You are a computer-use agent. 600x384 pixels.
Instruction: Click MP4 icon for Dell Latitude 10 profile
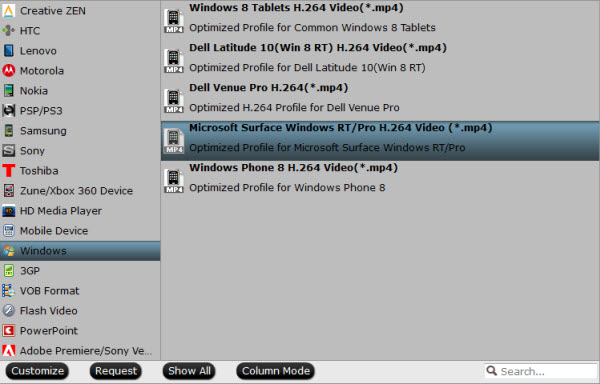(174, 61)
